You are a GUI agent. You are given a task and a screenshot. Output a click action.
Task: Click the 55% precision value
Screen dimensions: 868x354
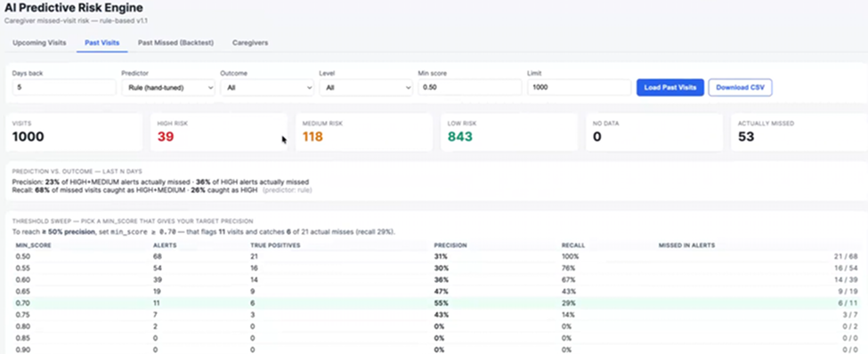click(x=442, y=303)
